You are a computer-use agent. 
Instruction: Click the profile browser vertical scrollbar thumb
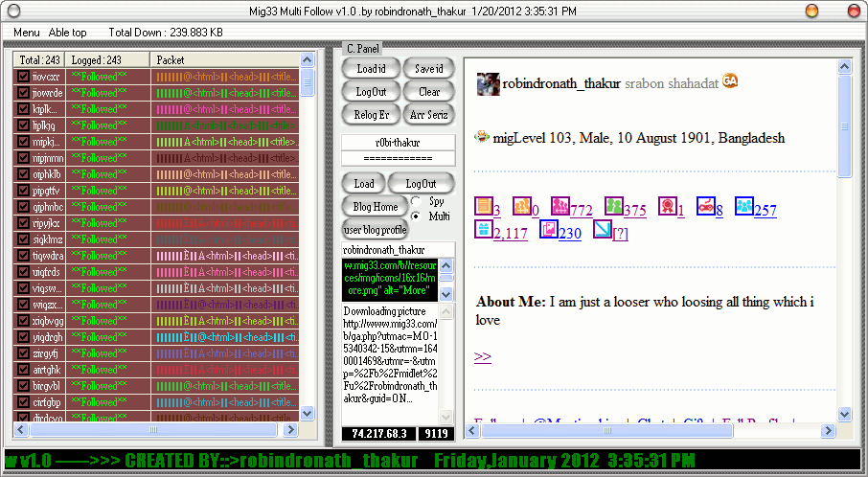844,126
